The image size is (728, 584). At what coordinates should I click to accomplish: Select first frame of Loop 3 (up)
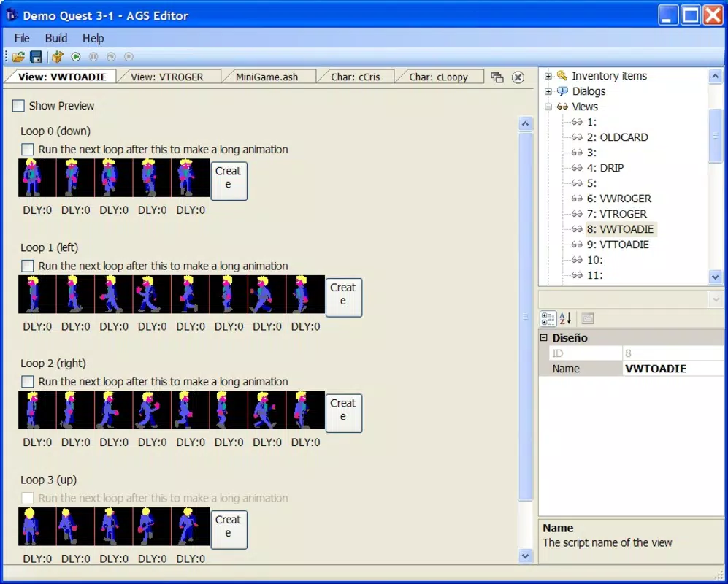coord(37,526)
